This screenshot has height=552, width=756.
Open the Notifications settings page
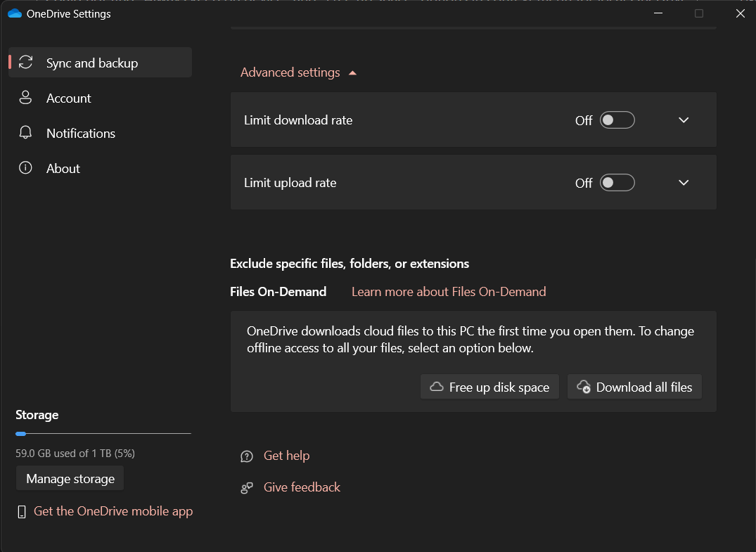(x=80, y=133)
